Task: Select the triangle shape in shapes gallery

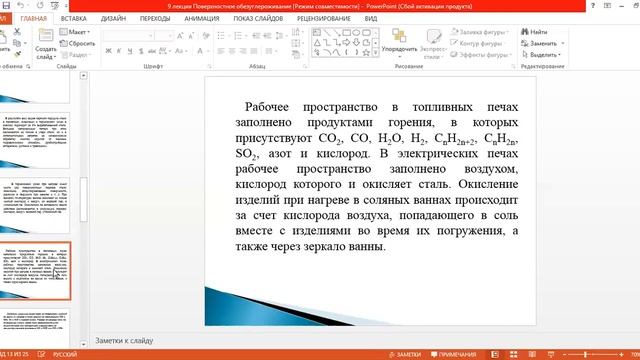Action: [318, 42]
